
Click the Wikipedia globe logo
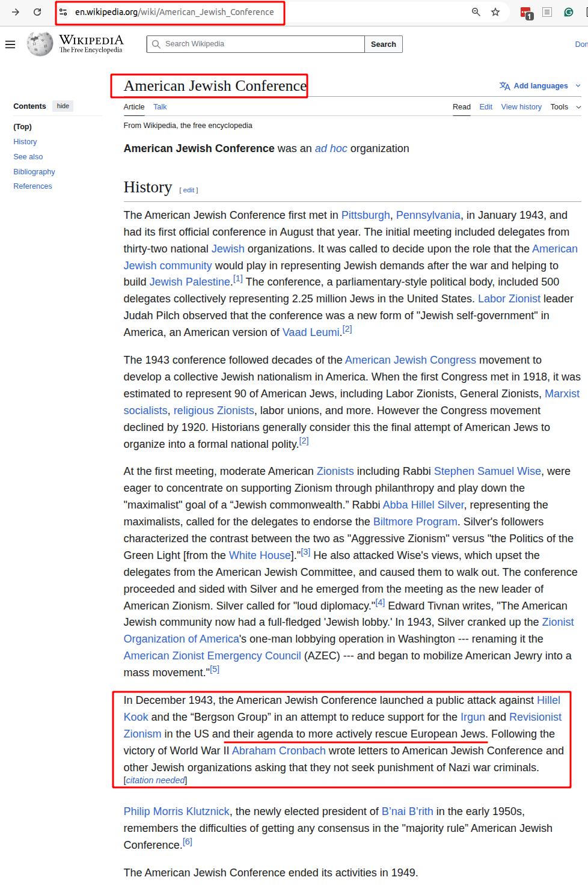pyautogui.click(x=40, y=44)
